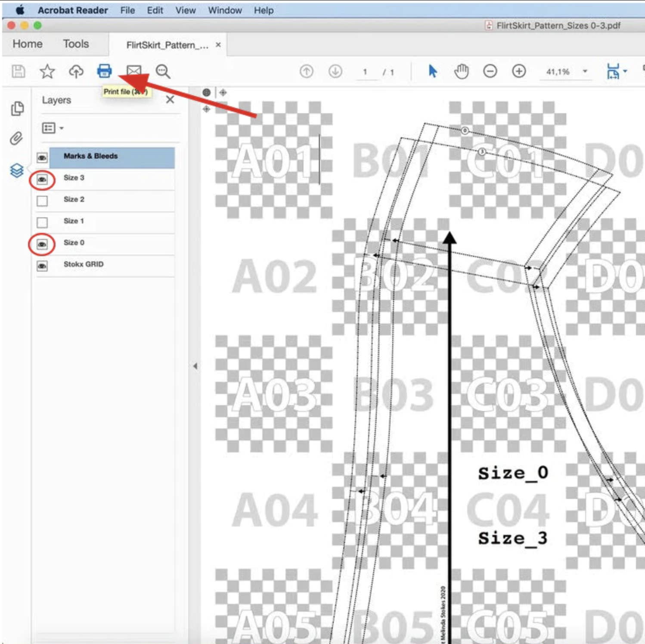Open the Acrobat Reader menu
The image size is (645, 644).
pyautogui.click(x=73, y=10)
